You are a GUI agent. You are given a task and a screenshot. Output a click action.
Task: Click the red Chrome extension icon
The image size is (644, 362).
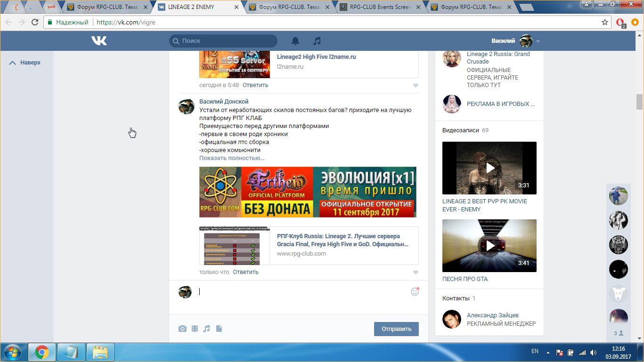620,23
